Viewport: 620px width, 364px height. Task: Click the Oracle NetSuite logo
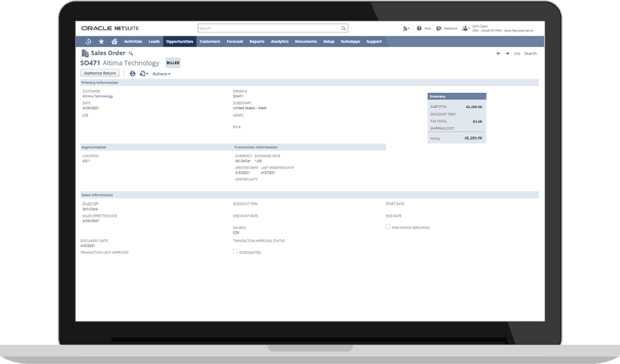(110, 28)
